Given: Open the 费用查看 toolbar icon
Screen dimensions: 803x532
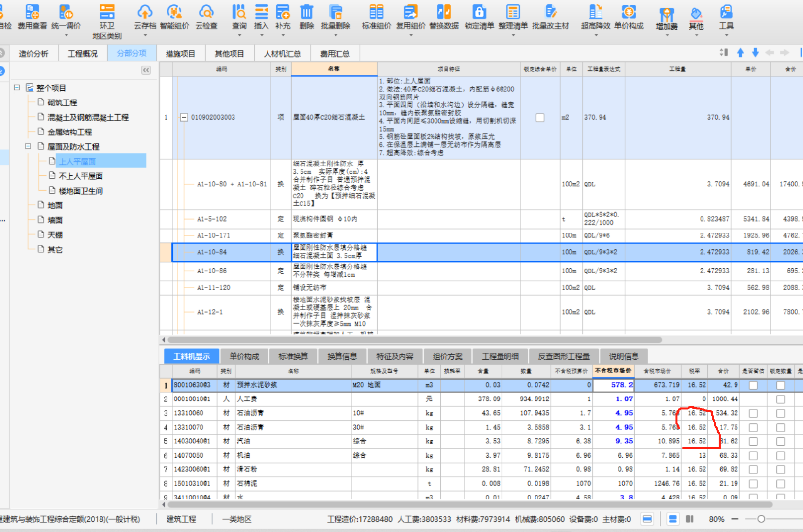Looking at the screenshot, I should click(x=33, y=16).
